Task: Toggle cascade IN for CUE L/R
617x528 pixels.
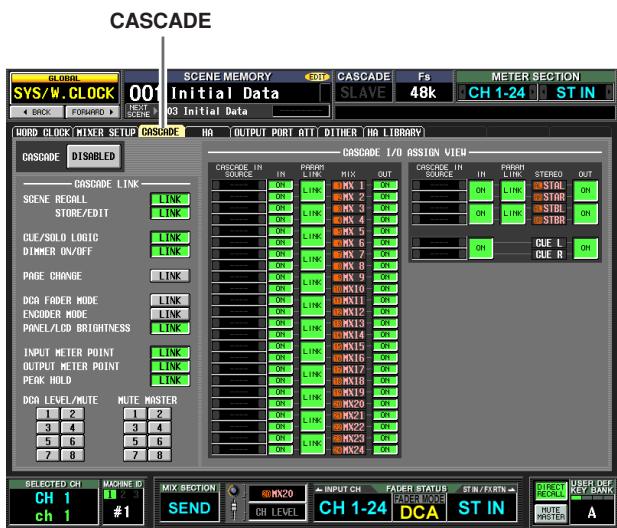Action: coord(481,248)
